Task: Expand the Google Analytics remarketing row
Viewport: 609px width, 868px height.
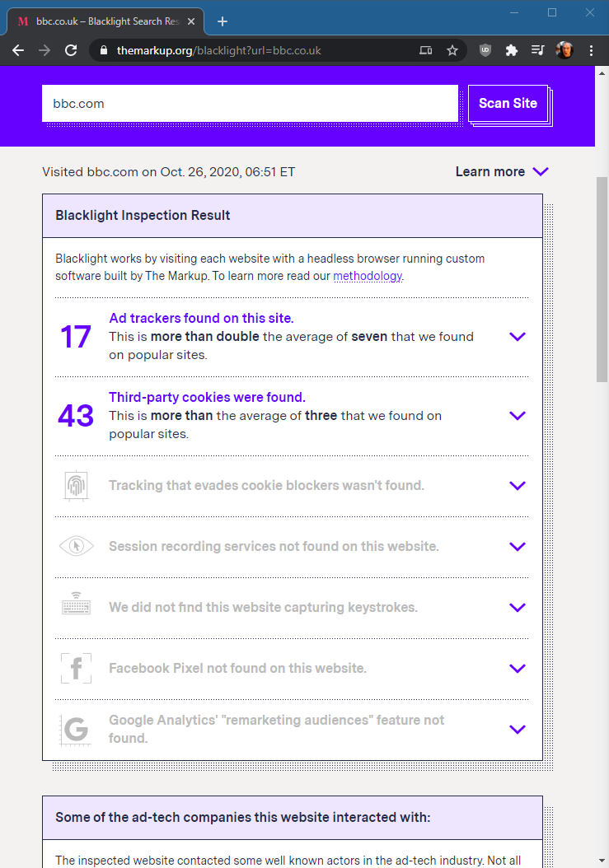Action: point(517,729)
